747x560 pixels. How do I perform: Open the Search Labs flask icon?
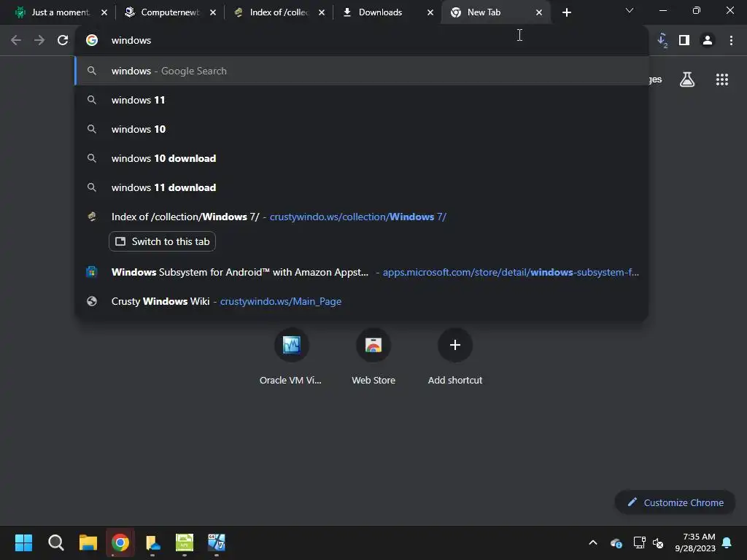tap(687, 79)
